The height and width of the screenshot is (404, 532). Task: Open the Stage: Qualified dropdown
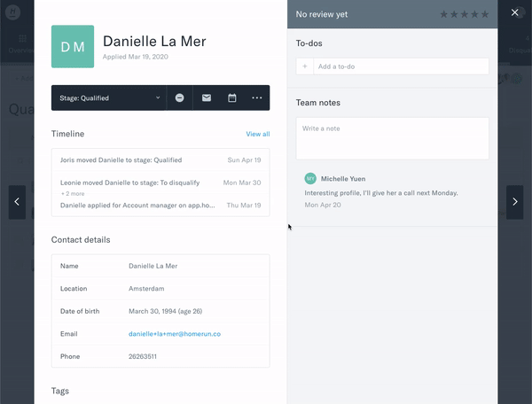tap(109, 98)
